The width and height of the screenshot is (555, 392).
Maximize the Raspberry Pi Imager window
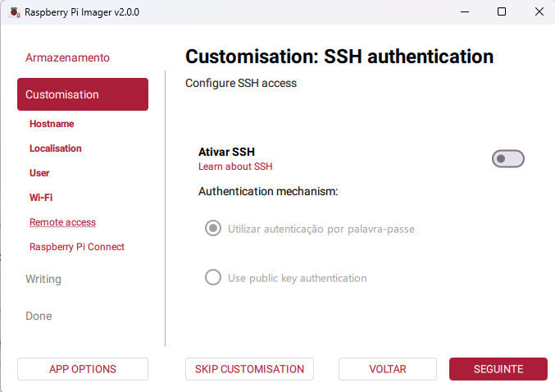pos(502,12)
